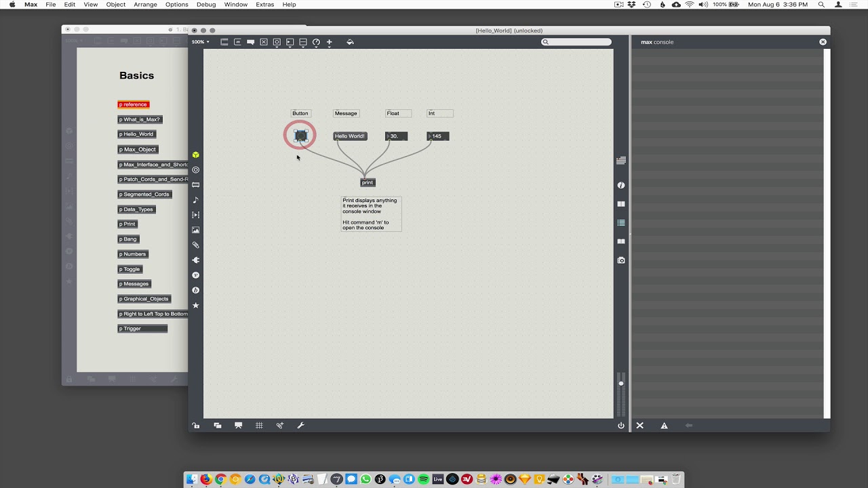The width and height of the screenshot is (868, 488).
Task: Click the p Hello_World subpatcher in Basics window
Action: tap(136, 134)
